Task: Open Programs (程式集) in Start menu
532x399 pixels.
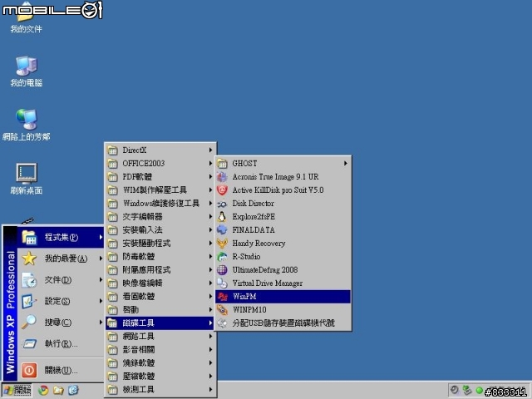Action: pyautogui.click(x=61, y=237)
